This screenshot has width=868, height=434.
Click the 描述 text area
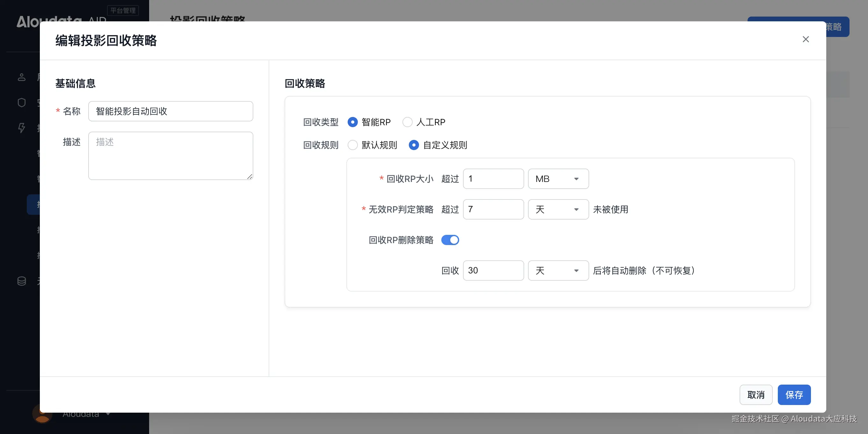[170, 156]
